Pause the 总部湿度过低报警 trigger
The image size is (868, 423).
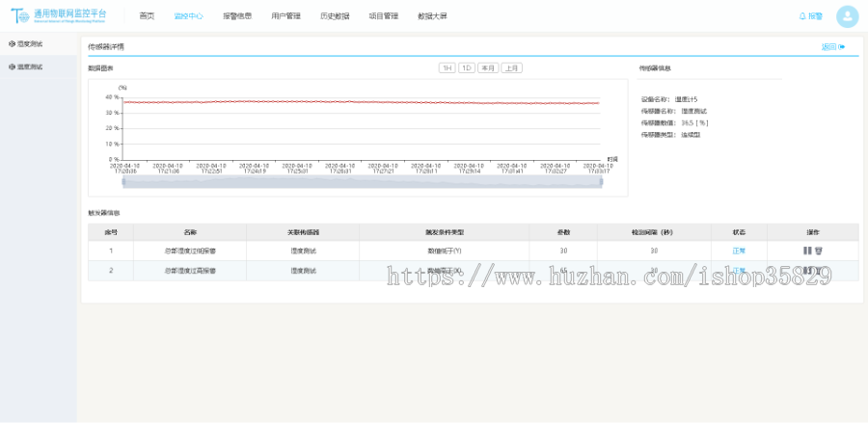coord(807,251)
